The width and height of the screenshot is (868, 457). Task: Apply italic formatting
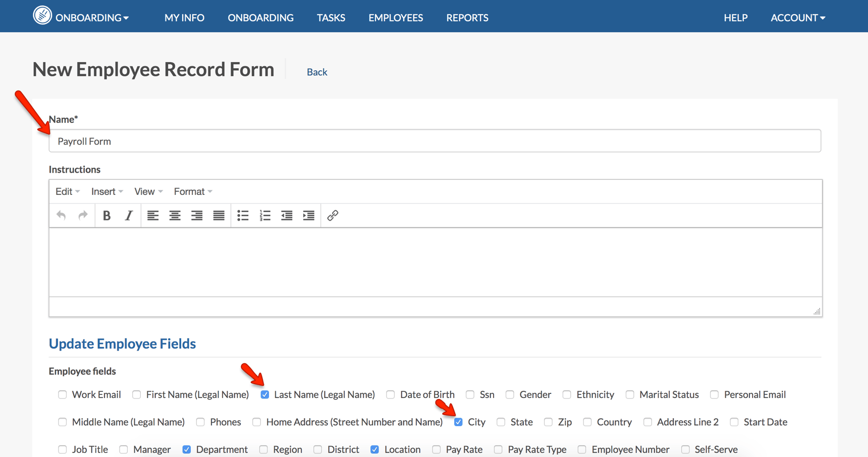coord(128,215)
